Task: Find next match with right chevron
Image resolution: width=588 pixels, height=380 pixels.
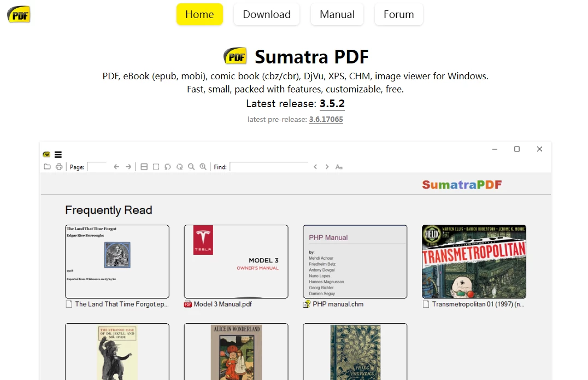Action: click(327, 167)
